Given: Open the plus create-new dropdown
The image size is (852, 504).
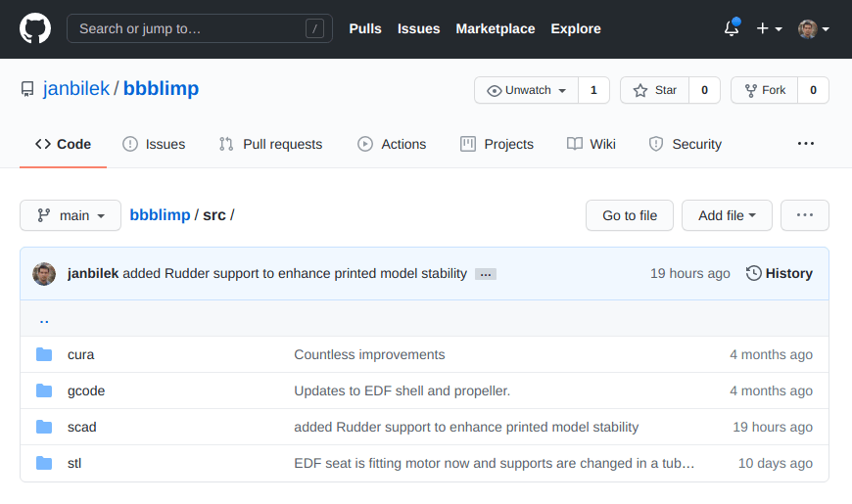Looking at the screenshot, I should (769, 28).
